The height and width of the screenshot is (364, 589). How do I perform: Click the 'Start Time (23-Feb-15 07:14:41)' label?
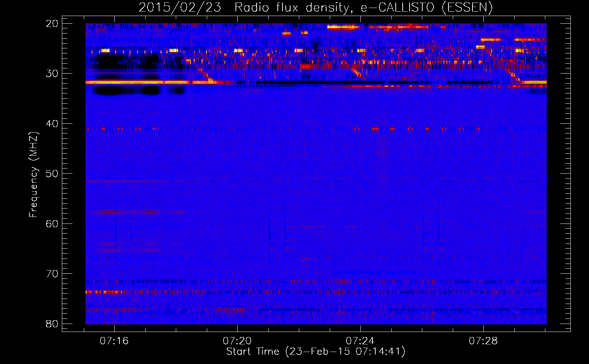316,352
